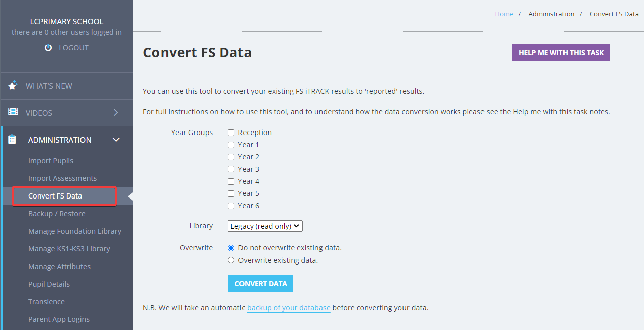Expand the Videos menu chevron
Viewport: 644px width, 330px height.
click(x=116, y=112)
